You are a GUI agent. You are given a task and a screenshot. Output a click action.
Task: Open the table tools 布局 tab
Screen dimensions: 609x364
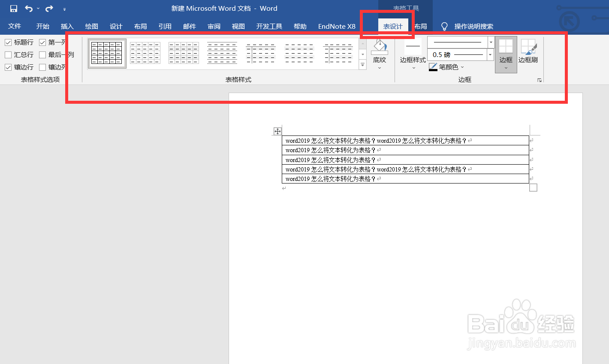(421, 26)
